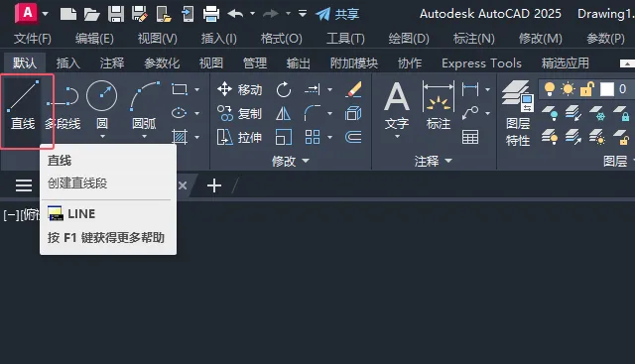Click the Text (文字) tool

click(x=397, y=106)
